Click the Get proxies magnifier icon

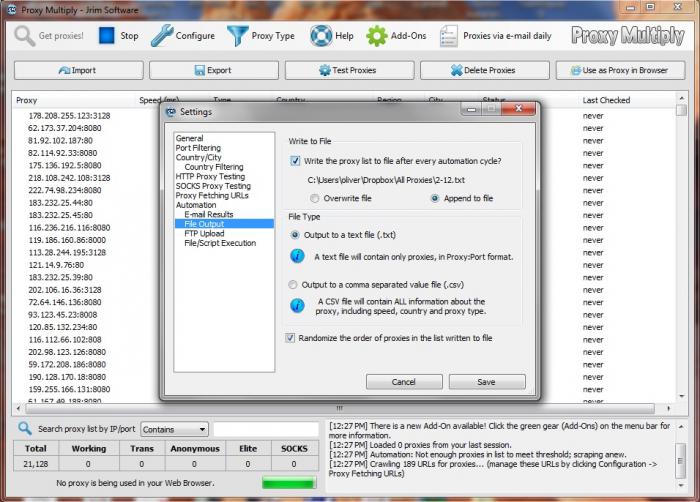25,36
